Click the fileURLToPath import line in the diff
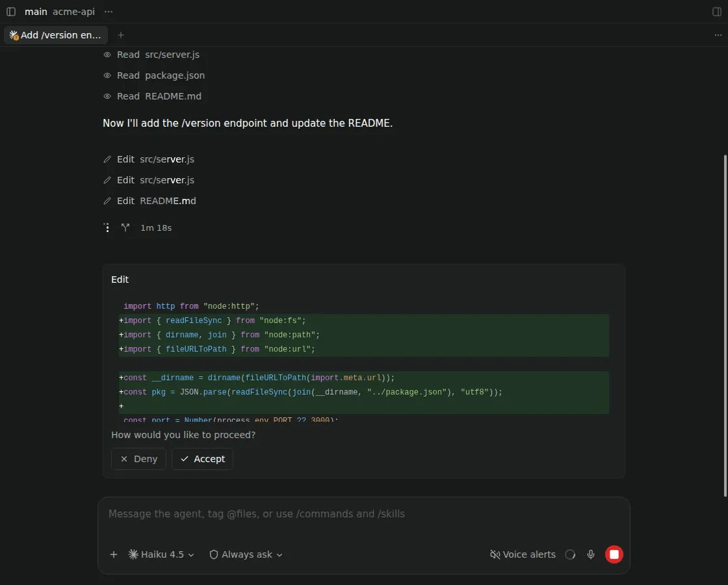This screenshot has width=728, height=585. point(363,349)
